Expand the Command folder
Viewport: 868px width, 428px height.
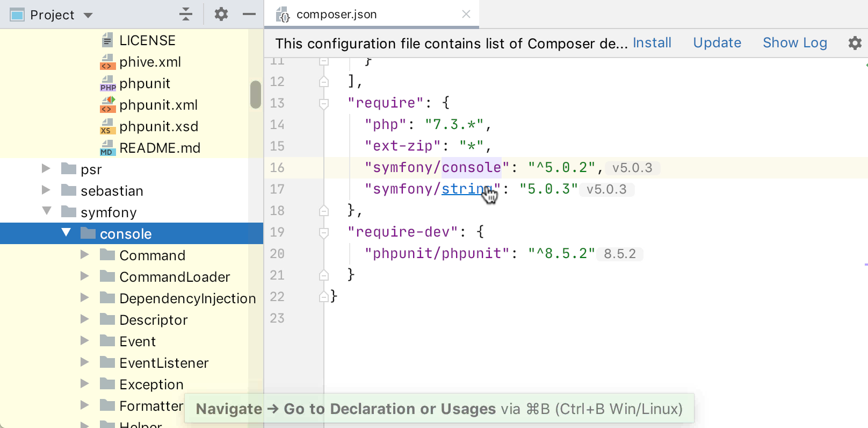tap(85, 255)
